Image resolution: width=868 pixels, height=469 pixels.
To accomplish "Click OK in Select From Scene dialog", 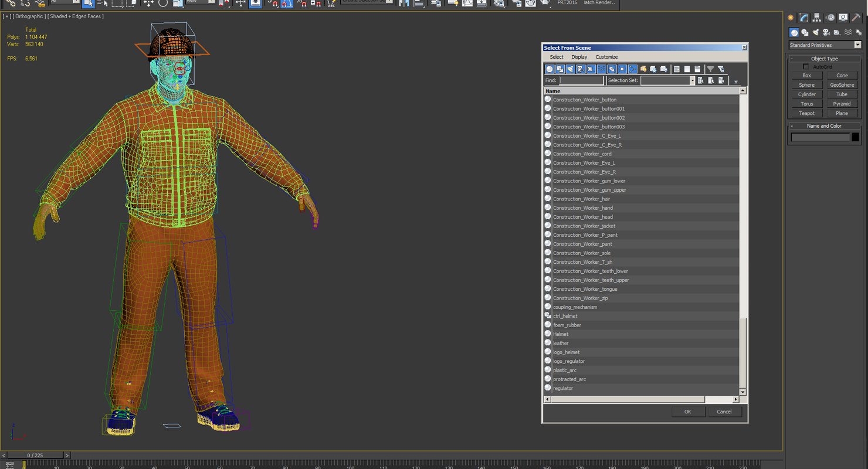I will (x=687, y=412).
